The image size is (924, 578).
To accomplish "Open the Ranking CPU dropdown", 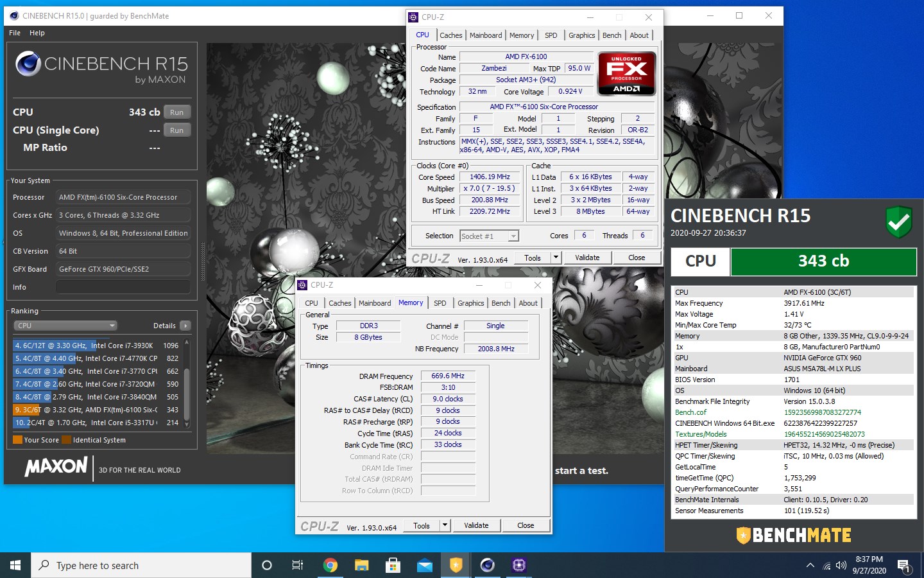I will pyautogui.click(x=66, y=326).
